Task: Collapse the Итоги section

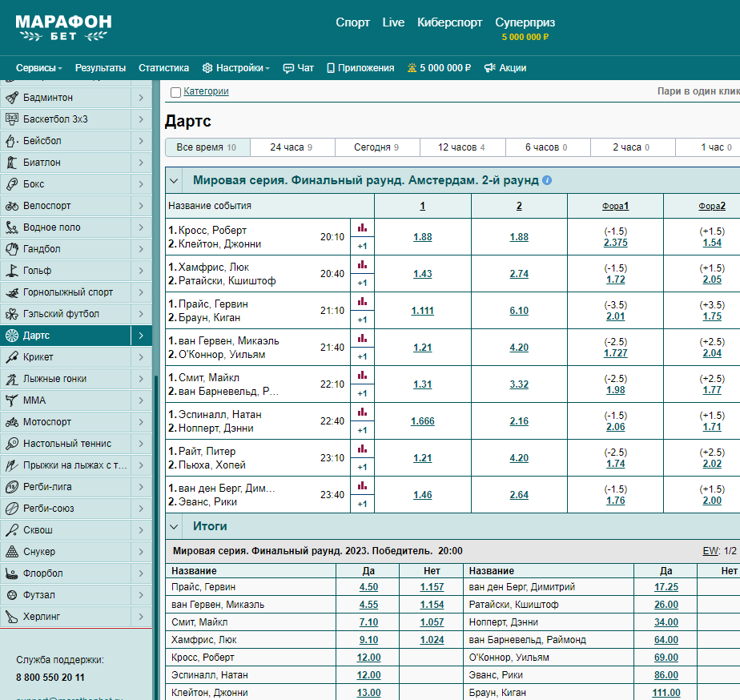Action: coord(174,527)
